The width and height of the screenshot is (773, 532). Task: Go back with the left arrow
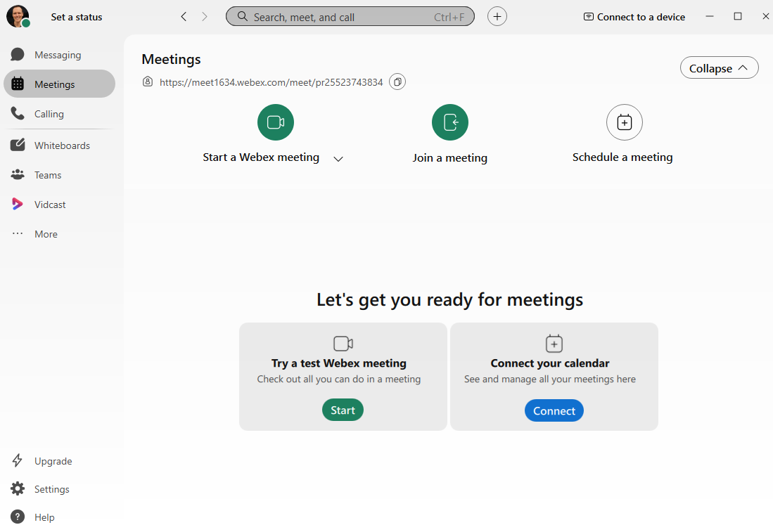pyautogui.click(x=184, y=17)
